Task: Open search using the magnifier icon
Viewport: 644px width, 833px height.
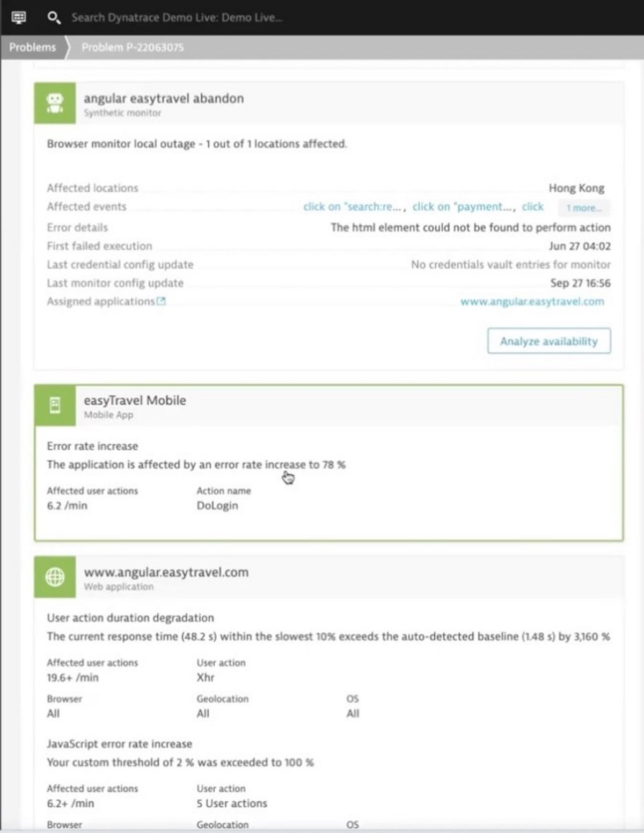Action: 53,17
